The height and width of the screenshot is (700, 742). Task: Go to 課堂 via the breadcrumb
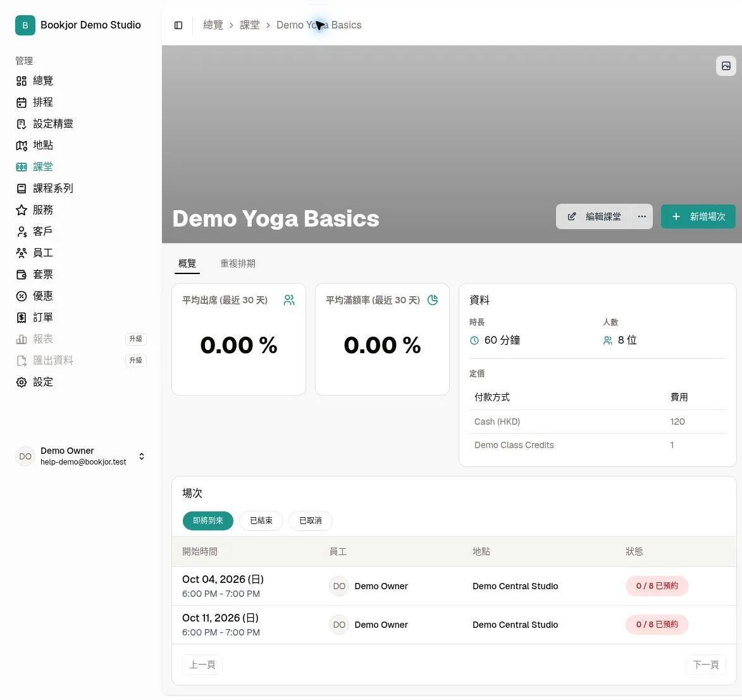click(x=250, y=25)
